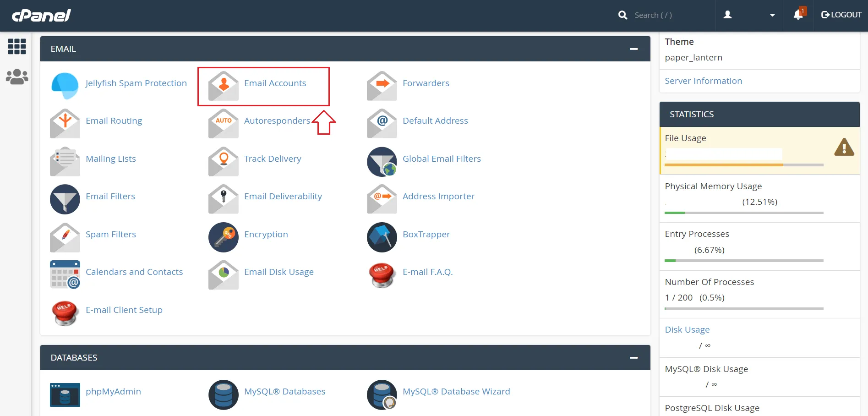Collapse the DATABASES section
This screenshot has height=416, width=868.
[x=634, y=358]
